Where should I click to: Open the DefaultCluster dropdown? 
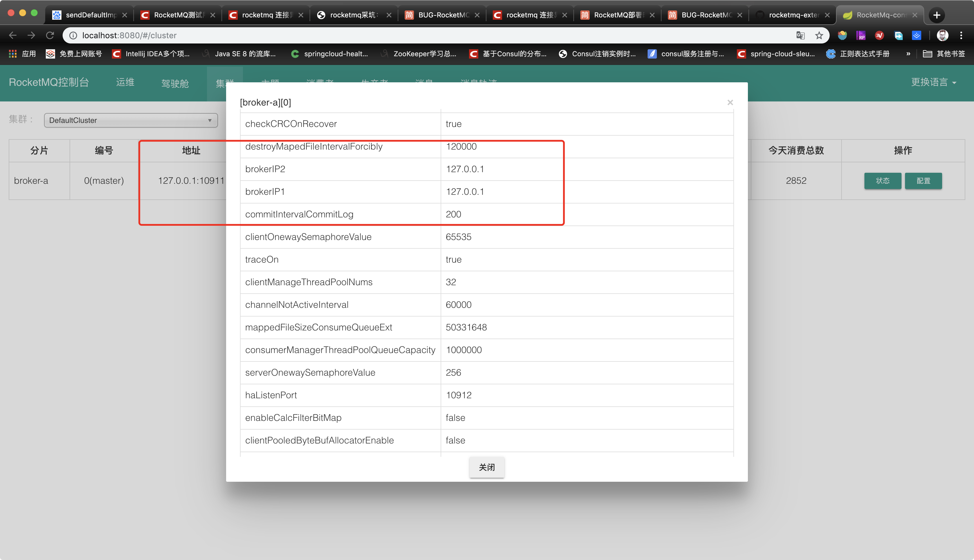[131, 120]
